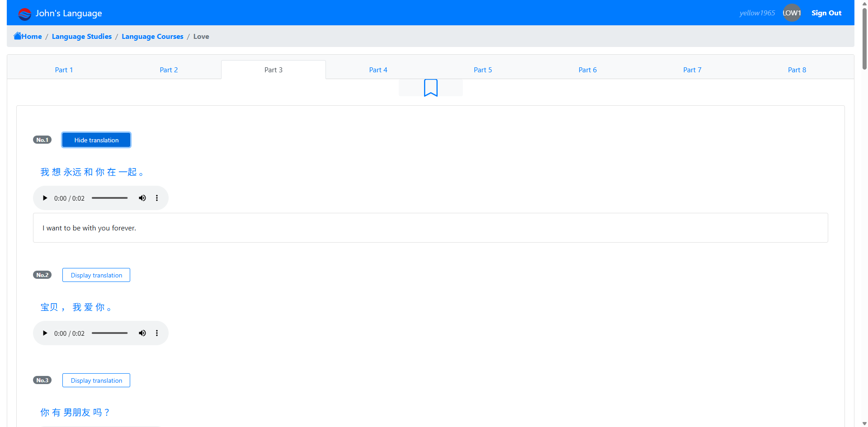Sign out of the account

click(x=826, y=13)
